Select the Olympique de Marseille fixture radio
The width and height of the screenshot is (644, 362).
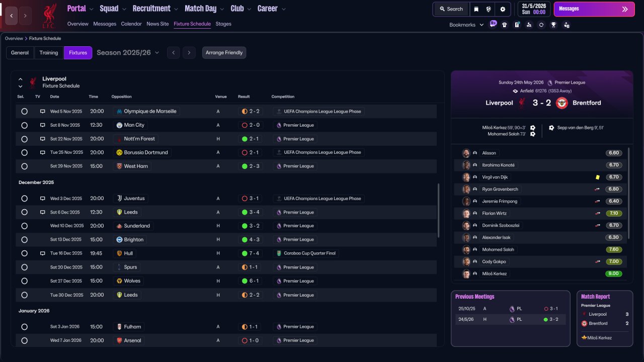point(24,111)
